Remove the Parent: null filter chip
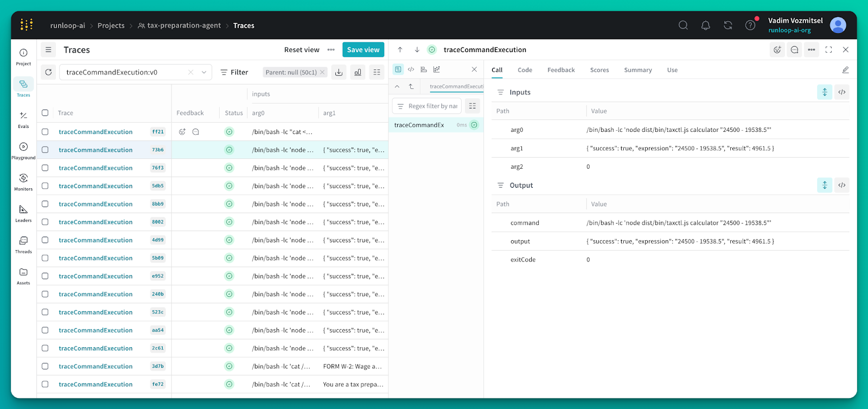The image size is (868, 409). pos(322,72)
